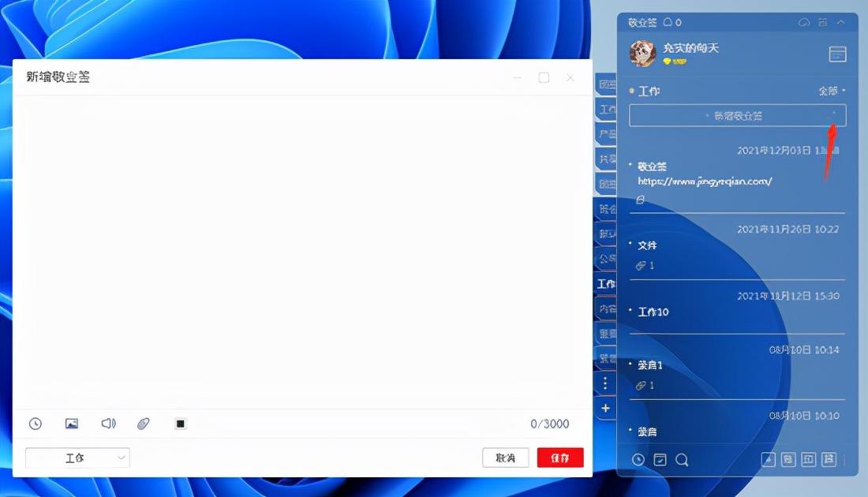Open the black text color swatch
The height and width of the screenshot is (497, 868).
pyautogui.click(x=180, y=424)
